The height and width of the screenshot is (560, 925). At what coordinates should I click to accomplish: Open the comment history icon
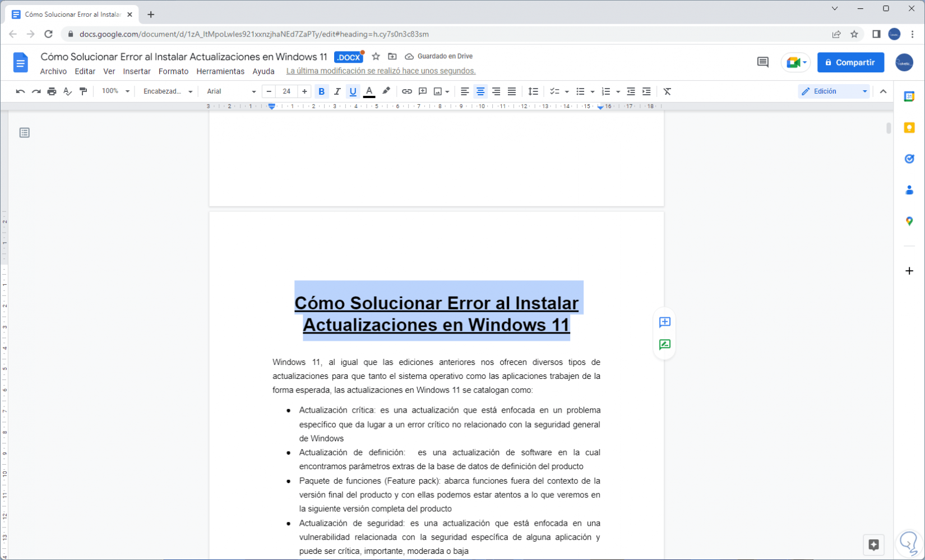point(762,62)
